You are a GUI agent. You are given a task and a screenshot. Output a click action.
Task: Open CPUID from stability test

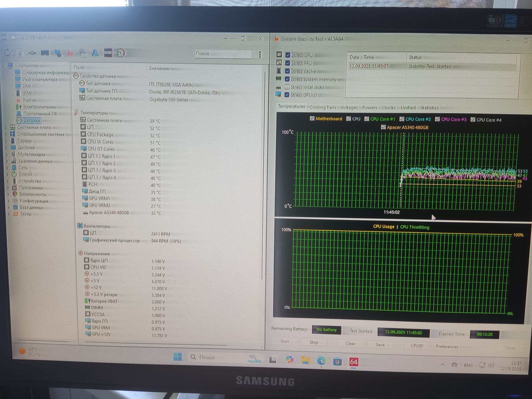[x=417, y=346]
